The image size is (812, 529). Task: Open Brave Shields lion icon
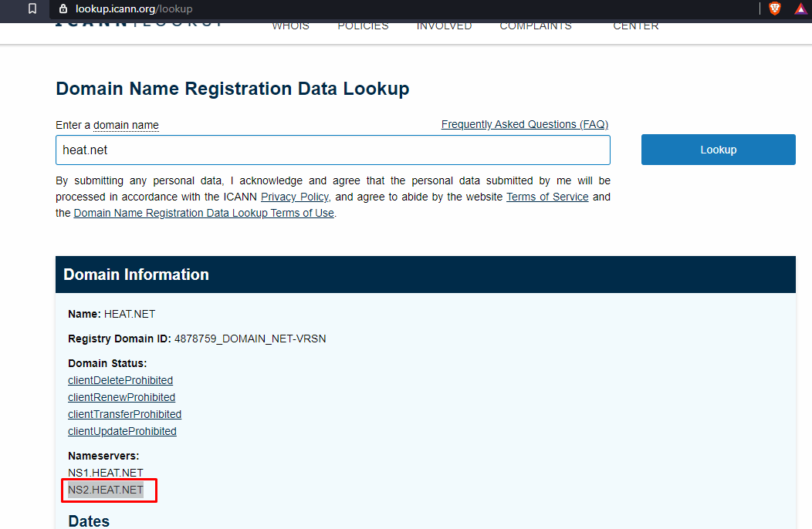point(775,8)
